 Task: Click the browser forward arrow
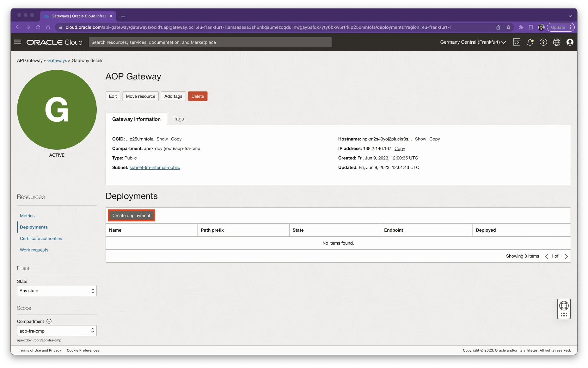pos(28,27)
